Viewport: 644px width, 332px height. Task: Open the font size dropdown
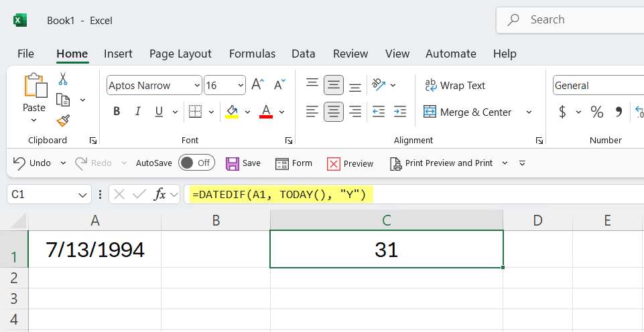pyautogui.click(x=241, y=86)
